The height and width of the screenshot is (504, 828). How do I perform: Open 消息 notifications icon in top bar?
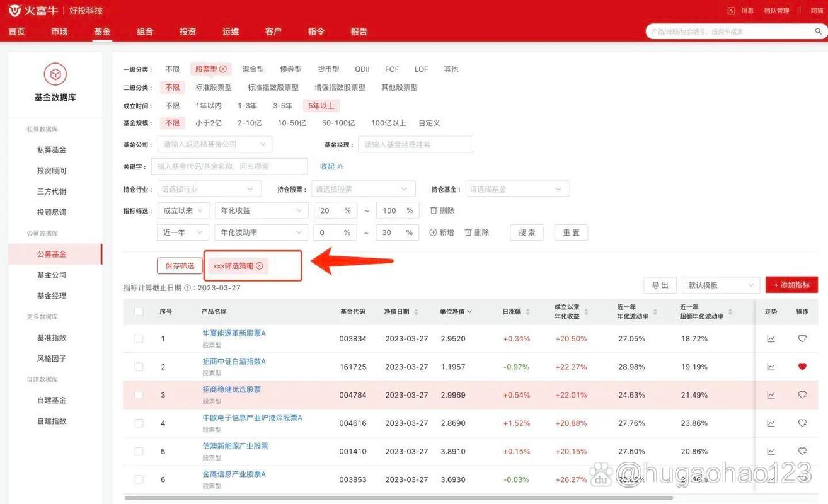(732, 10)
